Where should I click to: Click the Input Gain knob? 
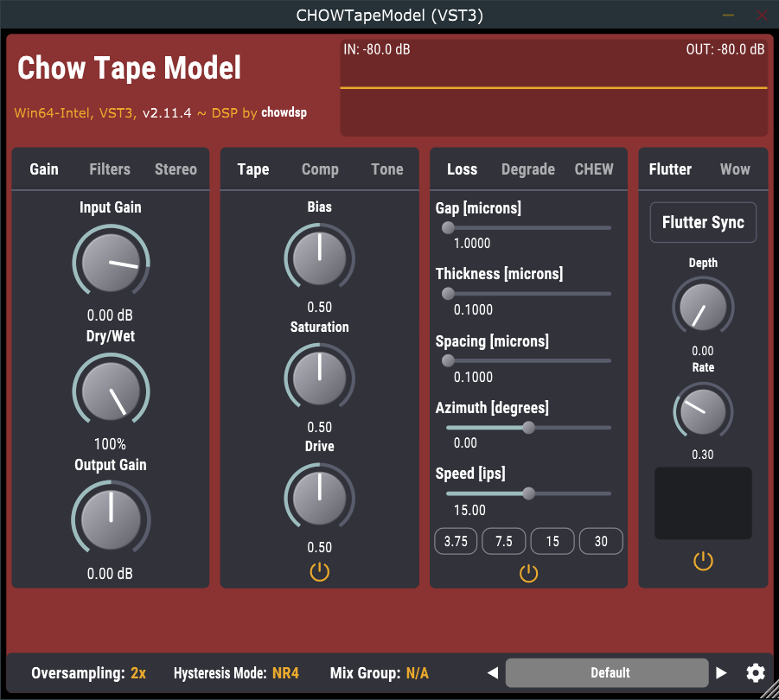111,263
